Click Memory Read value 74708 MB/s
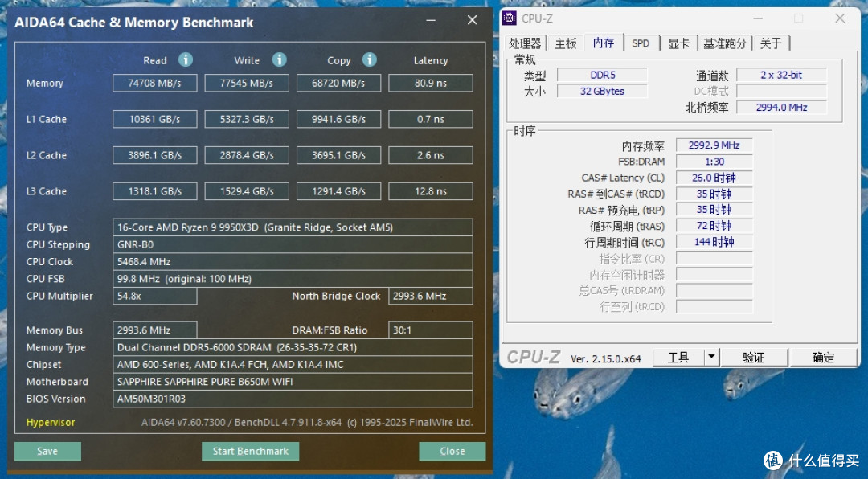Screen dimensions: 868x479 coord(155,83)
